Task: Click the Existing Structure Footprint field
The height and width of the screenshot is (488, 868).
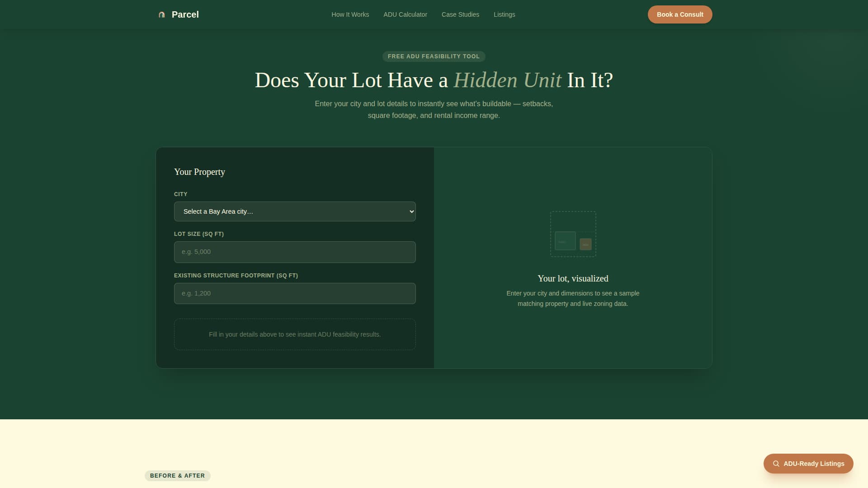Action: [x=294, y=293]
